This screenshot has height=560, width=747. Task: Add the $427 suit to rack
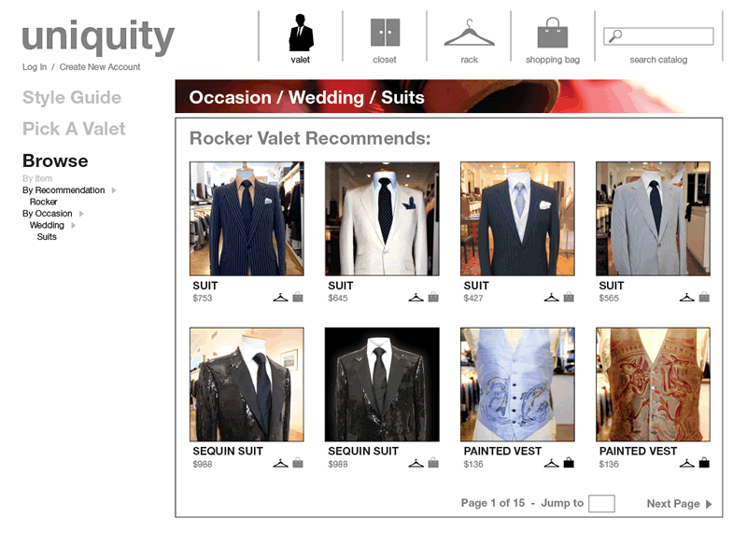pyautogui.click(x=551, y=298)
